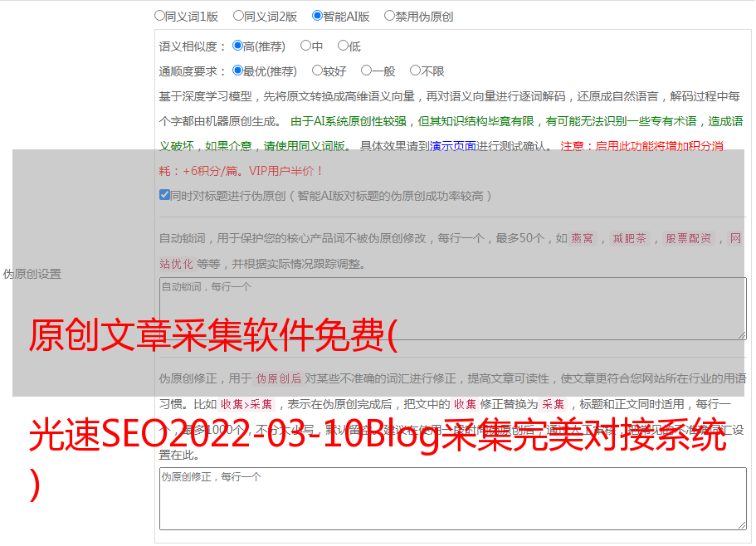Click the 收集>采集 example tag
Screen dimensions: 756x546
[x=246, y=404]
